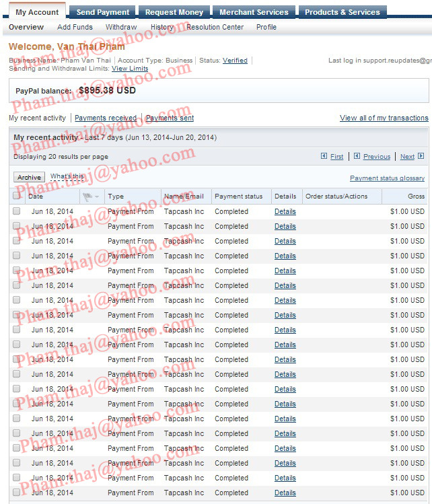This screenshot has height=504, width=432.
Task: Click the Name/Email column header
Action: click(184, 196)
